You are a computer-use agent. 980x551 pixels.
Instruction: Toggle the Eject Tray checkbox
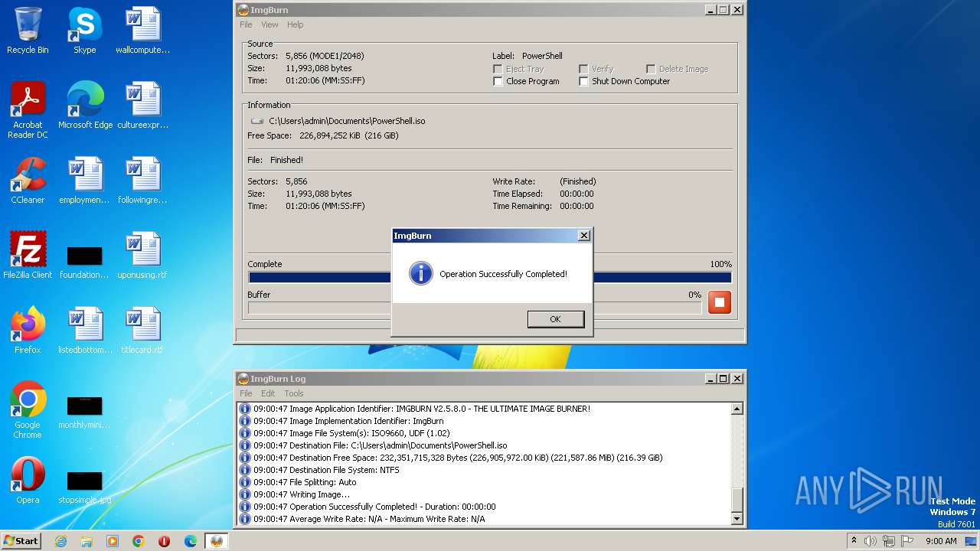tap(498, 69)
